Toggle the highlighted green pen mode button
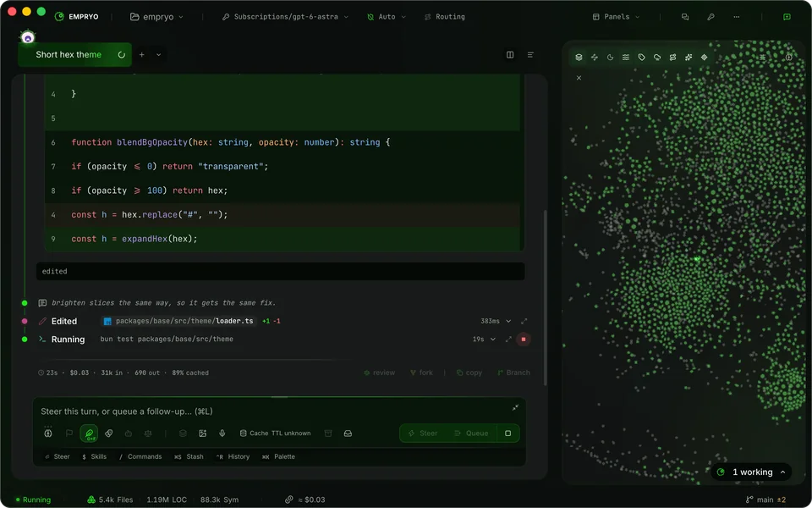This screenshot has width=812, height=508. [89, 433]
